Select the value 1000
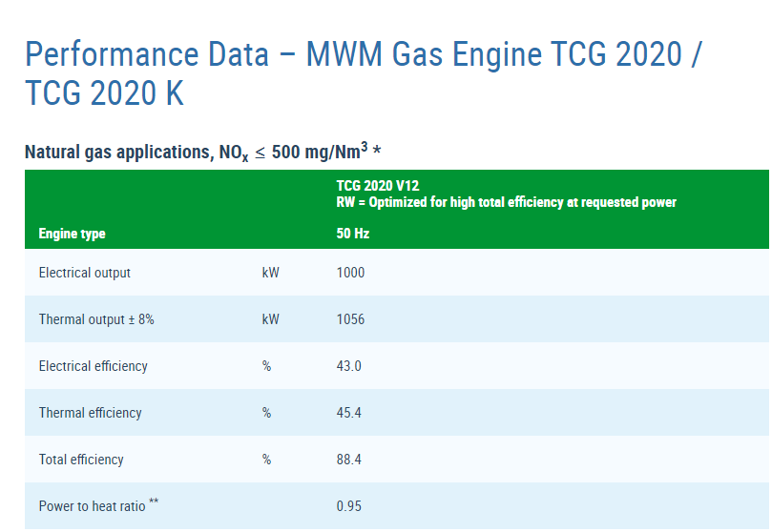This screenshot has width=772, height=532. pos(350,273)
